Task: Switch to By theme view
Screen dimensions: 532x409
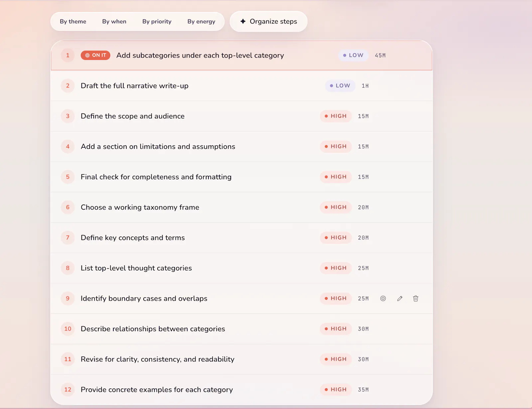Action: pyautogui.click(x=73, y=22)
